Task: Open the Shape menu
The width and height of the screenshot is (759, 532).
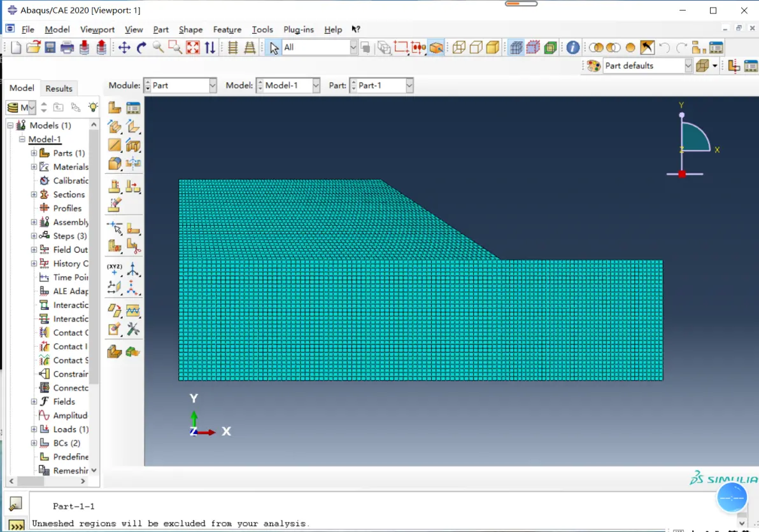Action: pyautogui.click(x=191, y=29)
